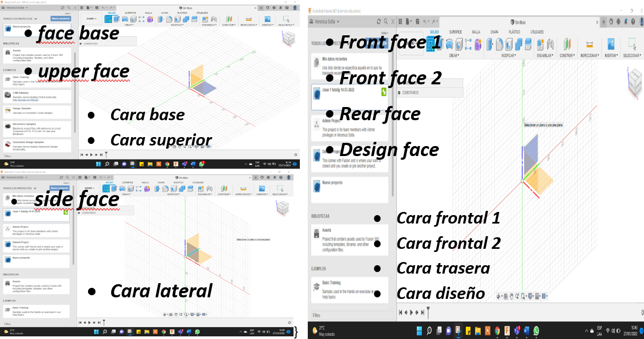Screen dimensions: 644x339
Task: Add new design tab with plus, right window
Action: tap(603, 22)
